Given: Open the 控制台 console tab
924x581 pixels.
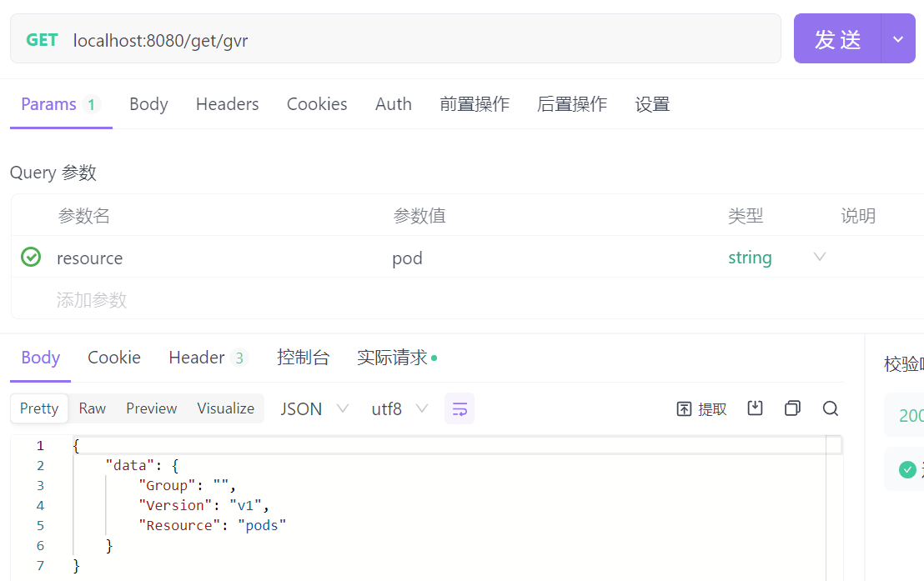Looking at the screenshot, I should tap(303, 358).
